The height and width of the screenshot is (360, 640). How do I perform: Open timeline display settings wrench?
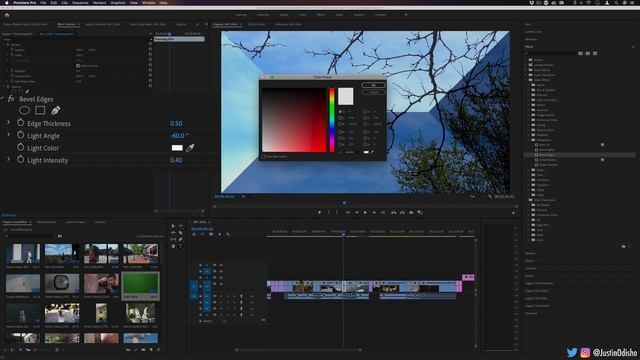point(228,234)
